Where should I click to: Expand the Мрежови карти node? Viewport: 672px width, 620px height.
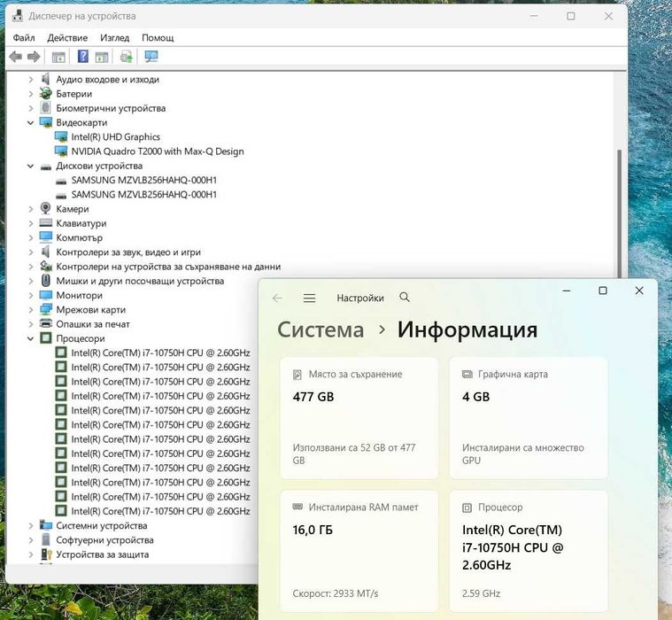tap(30, 310)
